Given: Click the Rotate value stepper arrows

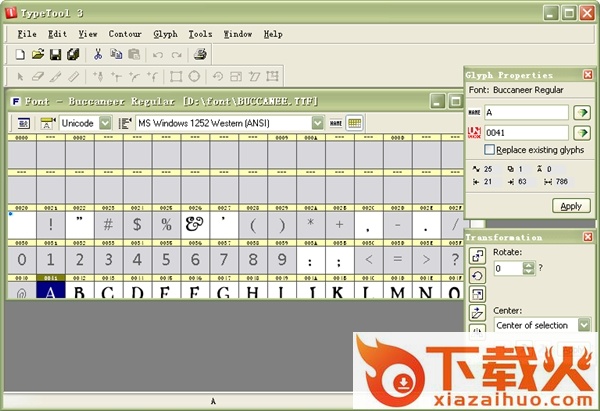Looking at the screenshot, I should coord(528,268).
